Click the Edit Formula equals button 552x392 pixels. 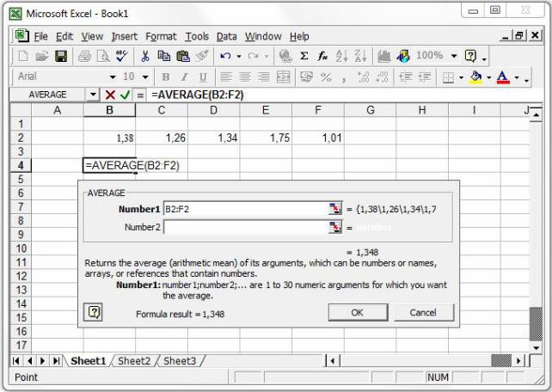tap(140, 95)
